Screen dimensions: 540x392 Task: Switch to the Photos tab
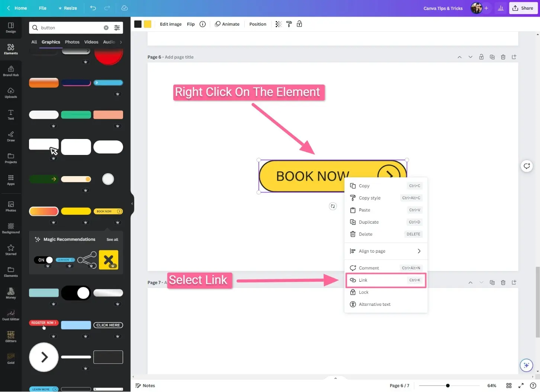click(x=72, y=42)
